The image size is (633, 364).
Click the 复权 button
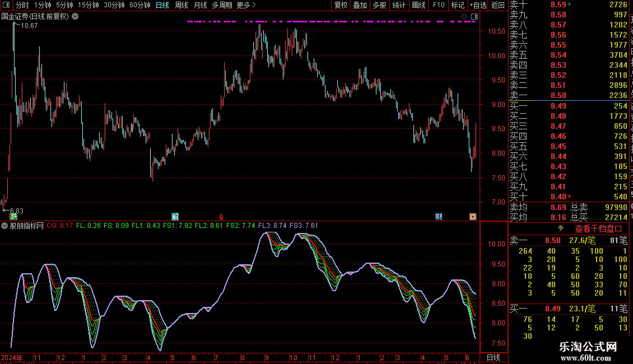pyautogui.click(x=341, y=5)
